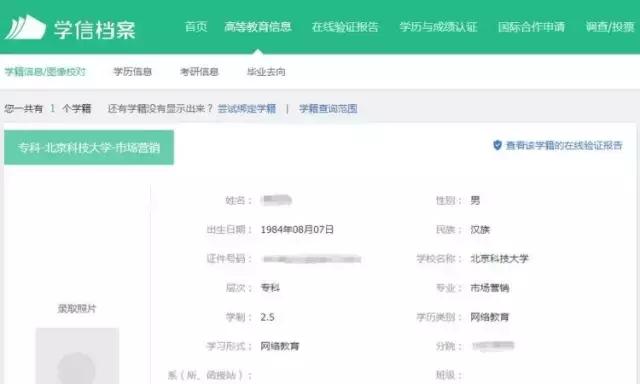Click the birth date value 1984年08月07日
The height and width of the screenshot is (384, 640).
coord(297,229)
